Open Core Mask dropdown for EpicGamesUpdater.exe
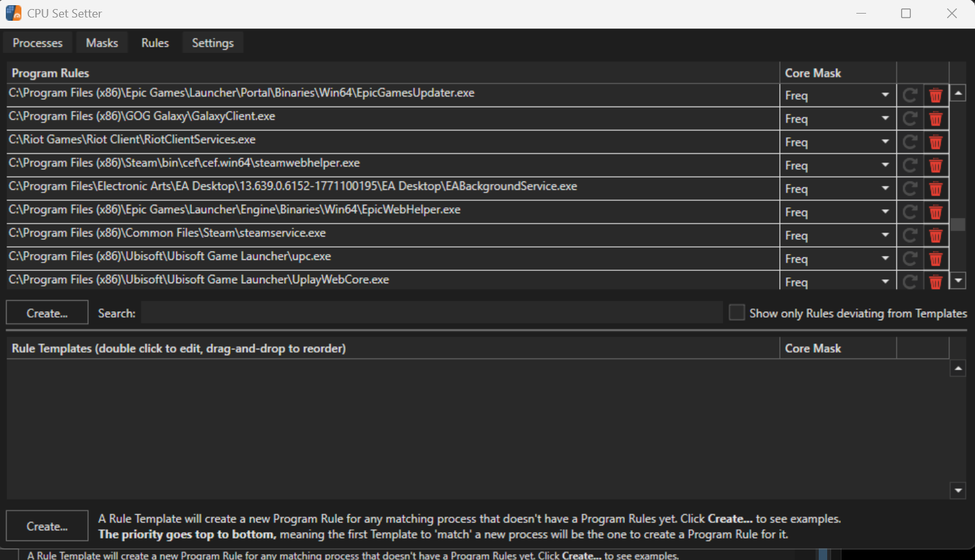 click(x=838, y=95)
